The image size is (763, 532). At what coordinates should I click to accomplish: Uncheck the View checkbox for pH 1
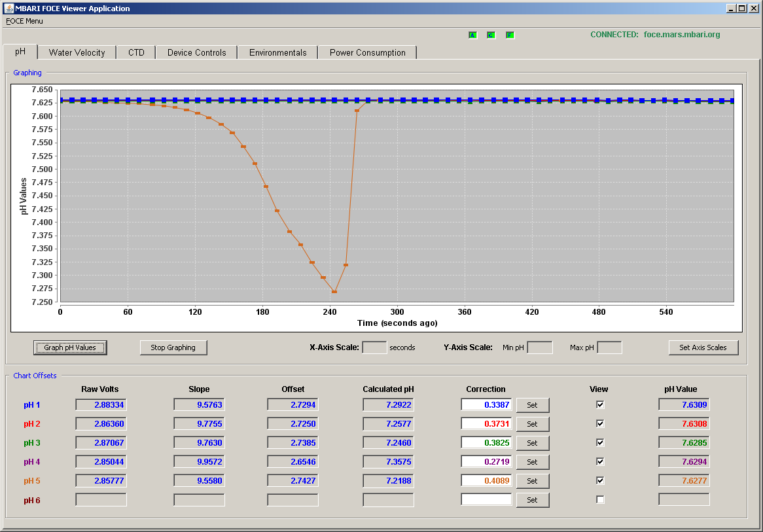tap(600, 404)
